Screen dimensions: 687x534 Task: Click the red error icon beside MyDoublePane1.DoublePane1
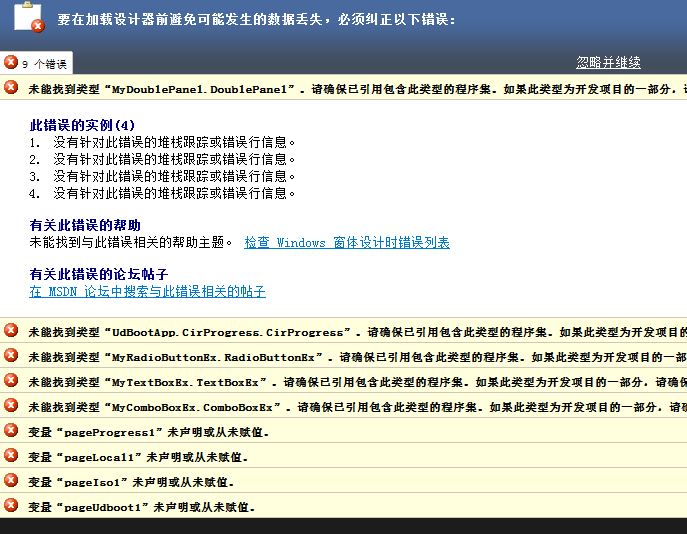(x=11, y=88)
